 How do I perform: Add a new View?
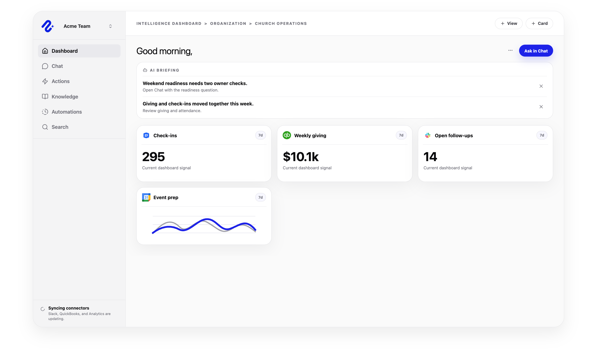click(x=509, y=23)
